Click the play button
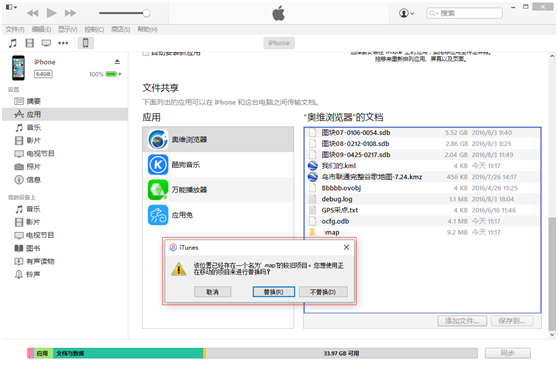This screenshot has height=369, width=558. [x=52, y=13]
